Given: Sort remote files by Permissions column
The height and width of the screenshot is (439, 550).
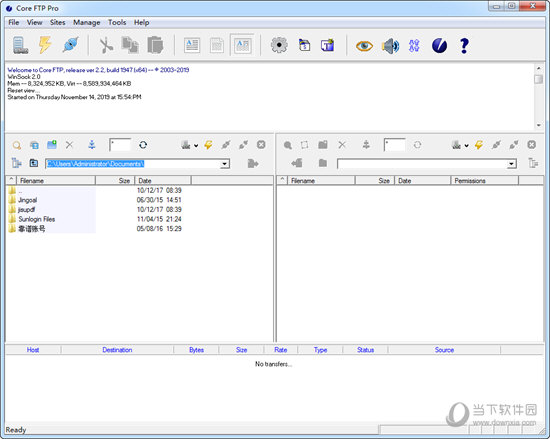Looking at the screenshot, I should (484, 181).
